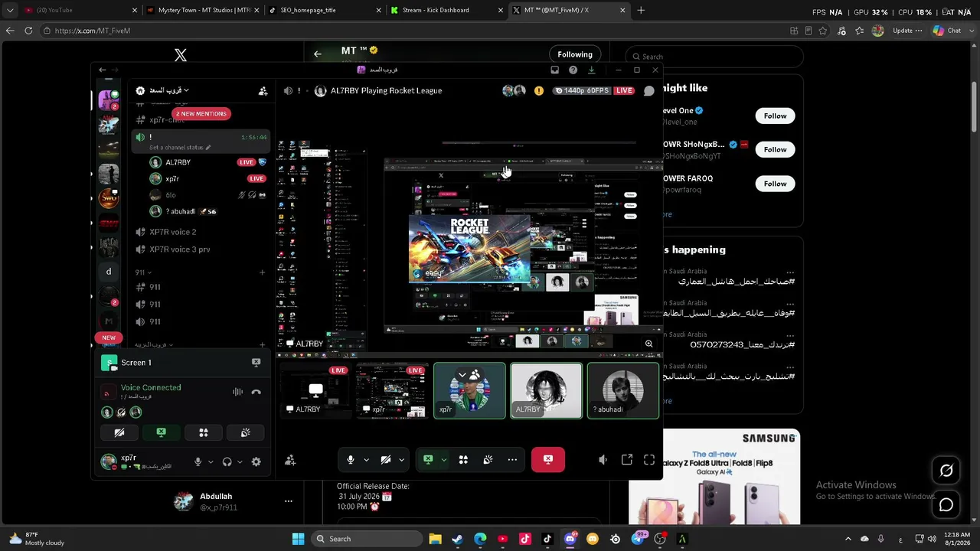Open output device arrow beside headphones

tap(240, 461)
